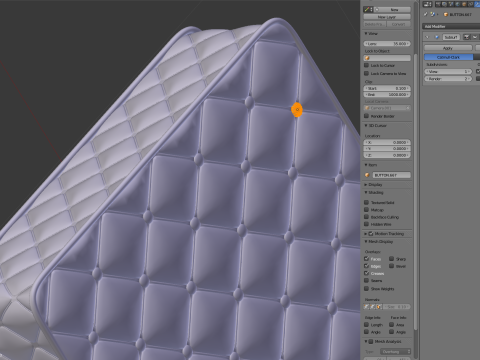
Task: Enable Backface Culling checkbox
Action: click(366, 217)
